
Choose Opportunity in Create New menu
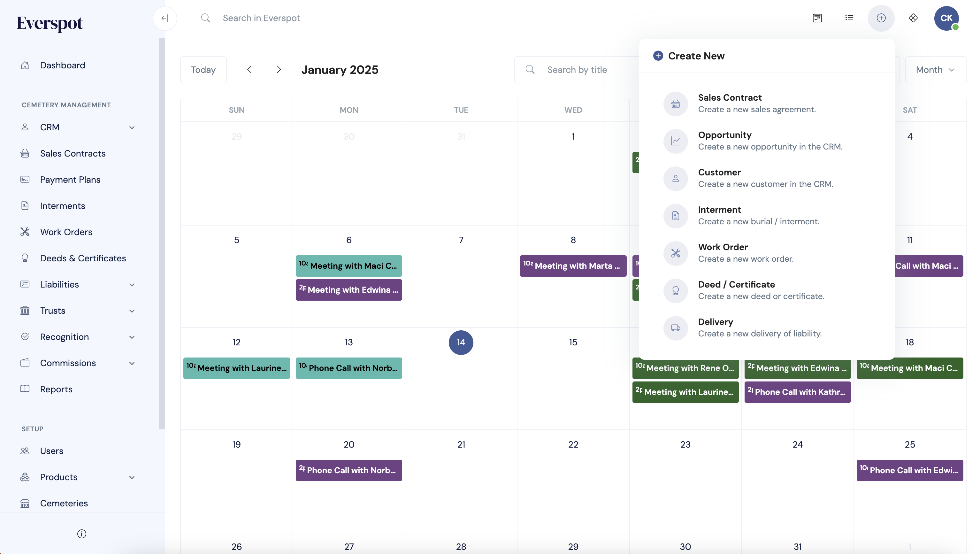767,141
